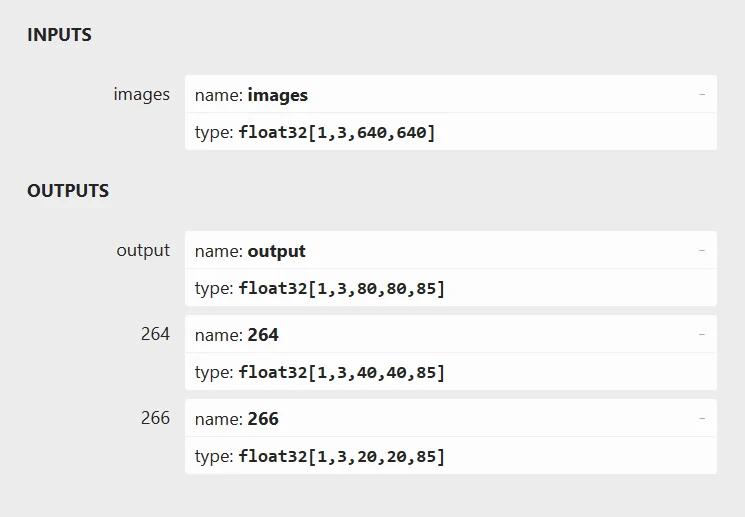The width and height of the screenshot is (745, 517).
Task: Click the output label left of panel
Action: [x=143, y=250]
